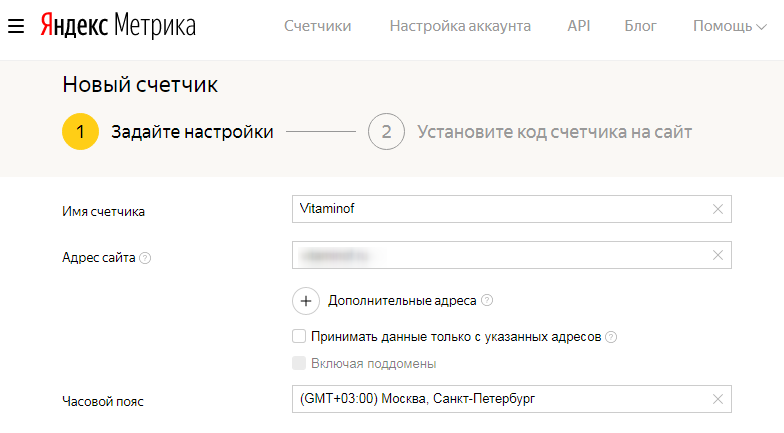
Task: Clear the time zone field
Action: 717,399
